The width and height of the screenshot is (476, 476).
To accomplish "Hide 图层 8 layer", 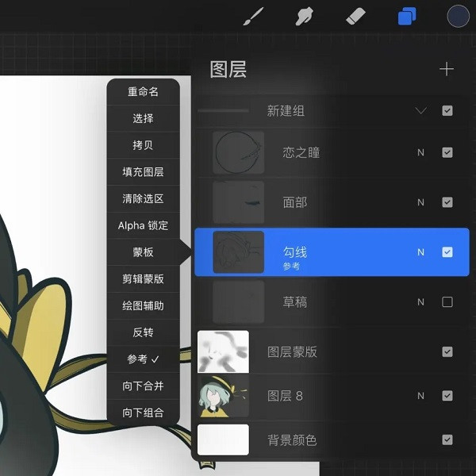I will point(447,396).
